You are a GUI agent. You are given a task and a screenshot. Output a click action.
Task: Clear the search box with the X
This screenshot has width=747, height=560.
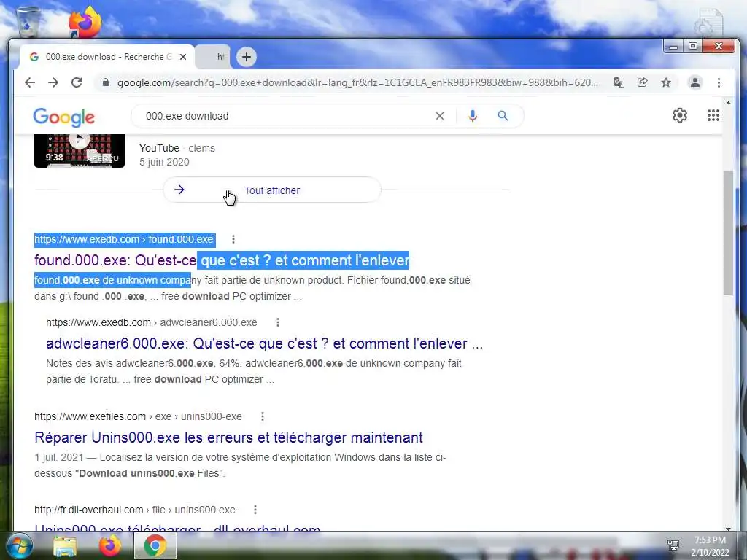coord(440,116)
